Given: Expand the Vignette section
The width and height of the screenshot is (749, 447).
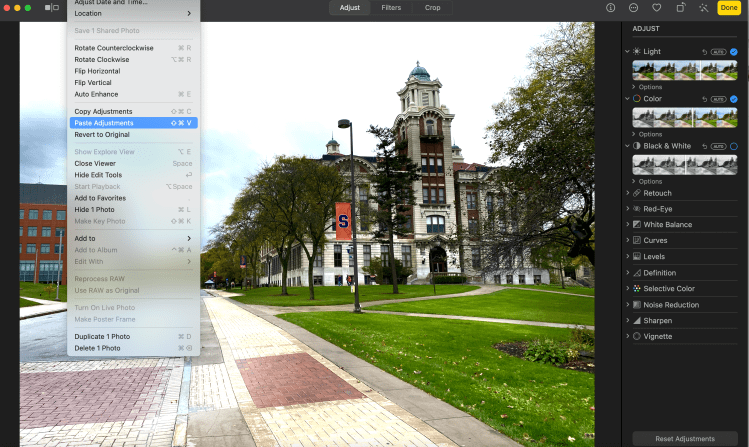Looking at the screenshot, I should [627, 336].
